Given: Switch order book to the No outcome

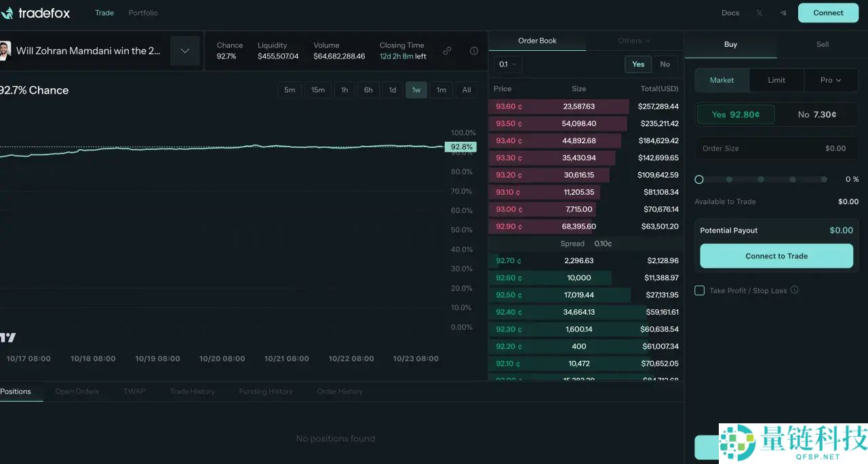Looking at the screenshot, I should (665, 64).
